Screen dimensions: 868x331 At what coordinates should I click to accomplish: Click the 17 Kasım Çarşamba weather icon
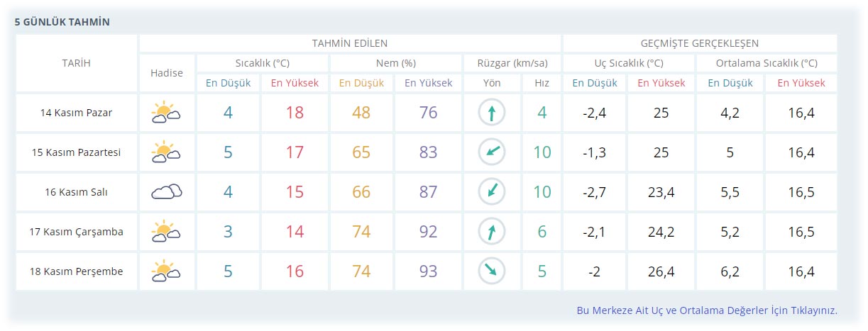[x=166, y=232]
